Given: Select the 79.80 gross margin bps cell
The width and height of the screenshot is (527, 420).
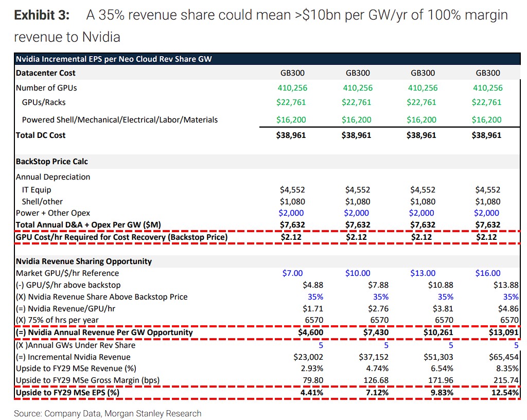Looking at the screenshot, I should [313, 380].
